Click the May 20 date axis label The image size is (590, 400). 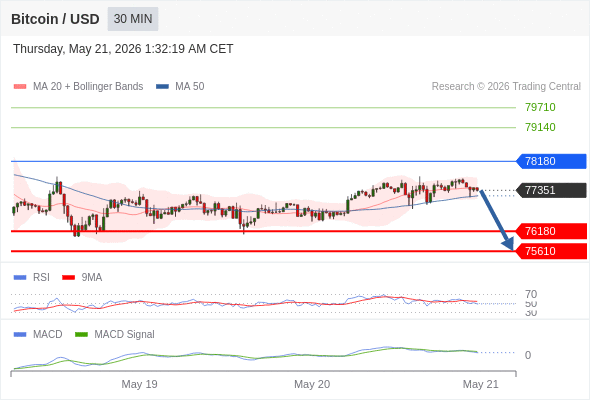click(x=312, y=384)
